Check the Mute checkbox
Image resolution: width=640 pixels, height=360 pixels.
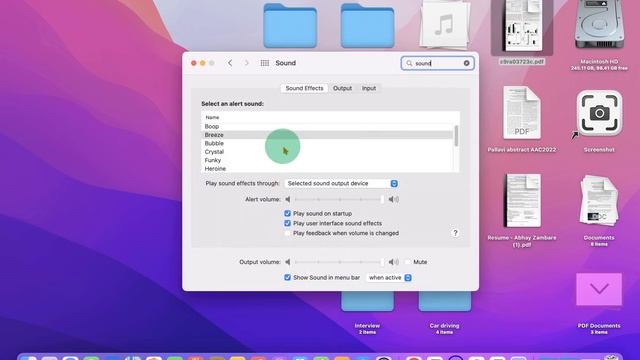[x=408, y=262]
